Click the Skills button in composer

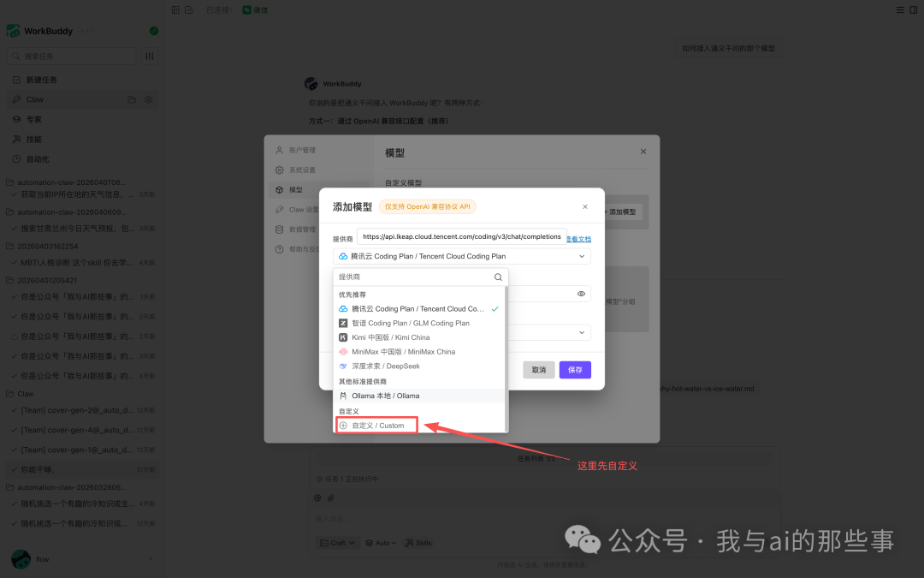(418, 543)
